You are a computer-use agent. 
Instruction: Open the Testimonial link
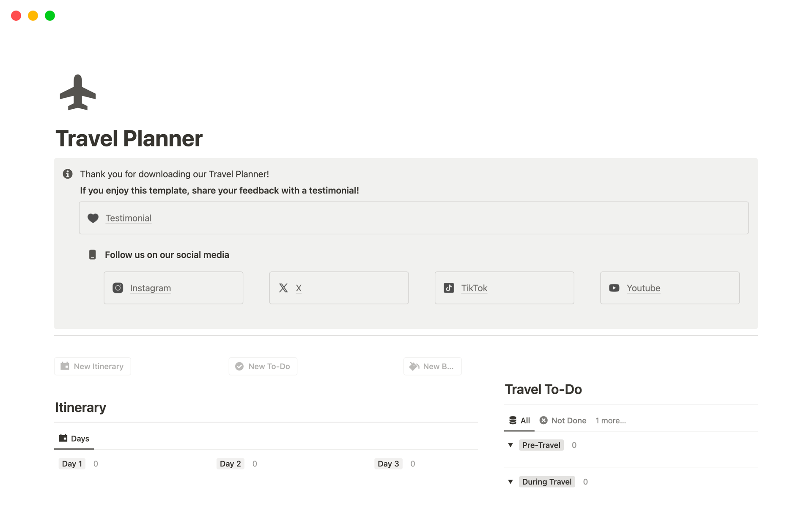coord(129,218)
